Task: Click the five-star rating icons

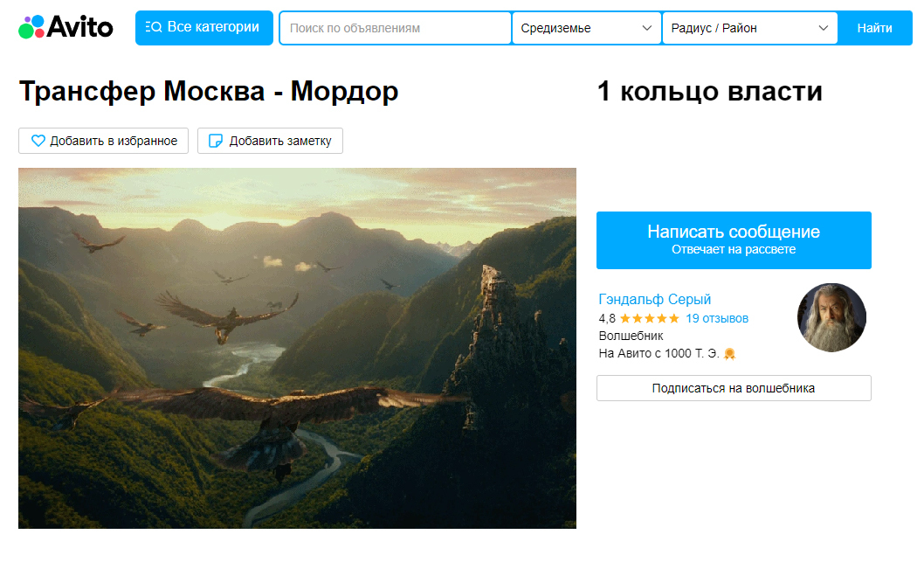Action: (x=650, y=318)
